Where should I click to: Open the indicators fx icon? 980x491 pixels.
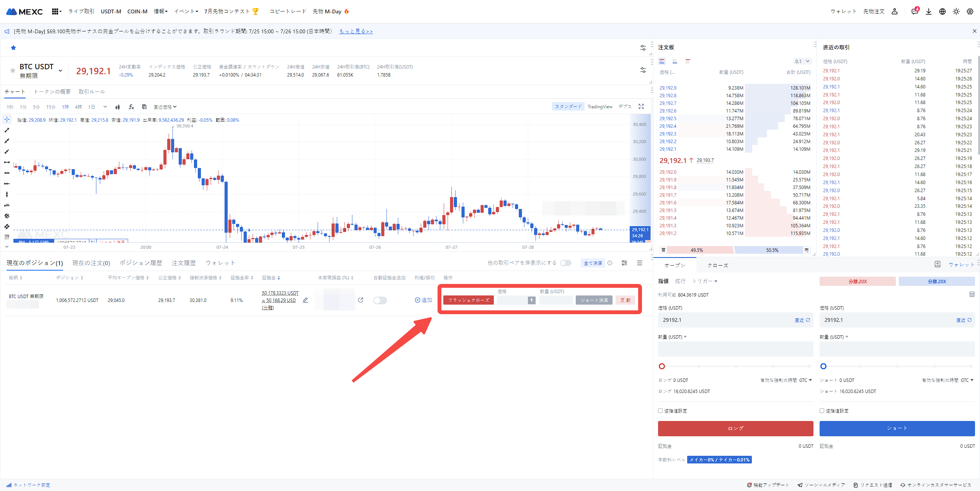coord(131,107)
